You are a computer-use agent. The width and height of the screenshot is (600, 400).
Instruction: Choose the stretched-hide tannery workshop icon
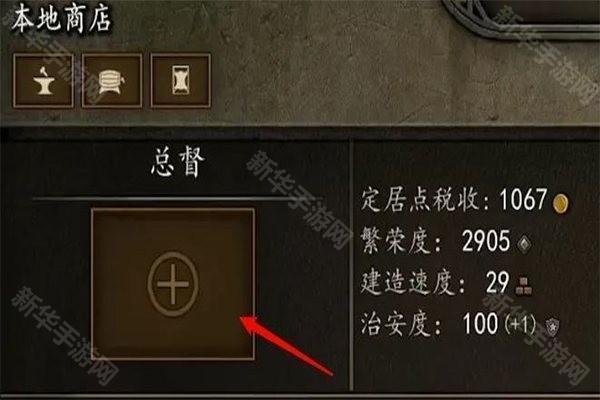pos(180,80)
